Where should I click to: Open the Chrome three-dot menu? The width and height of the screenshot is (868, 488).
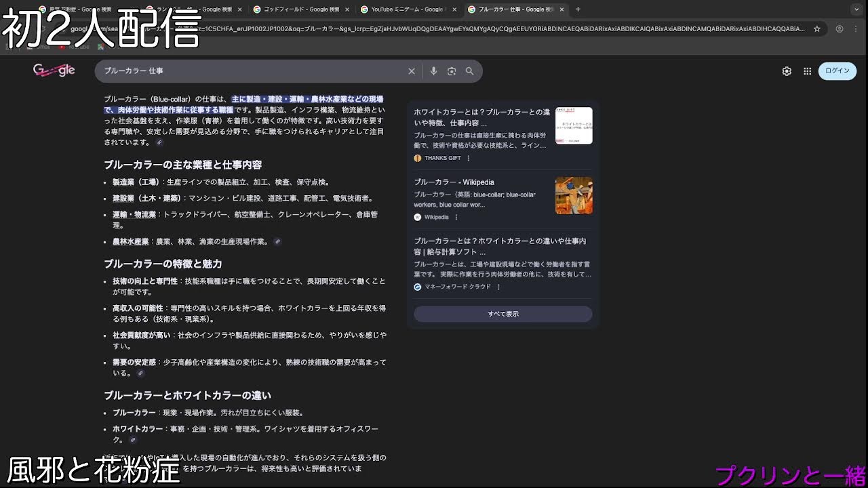click(x=856, y=29)
